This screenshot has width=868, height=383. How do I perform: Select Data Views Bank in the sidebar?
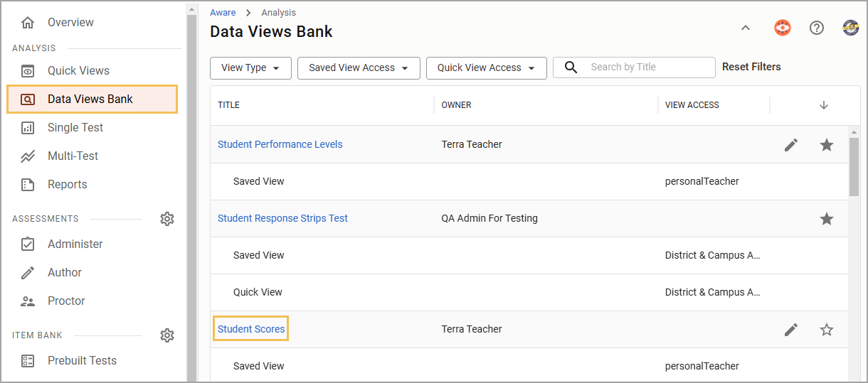[92, 99]
